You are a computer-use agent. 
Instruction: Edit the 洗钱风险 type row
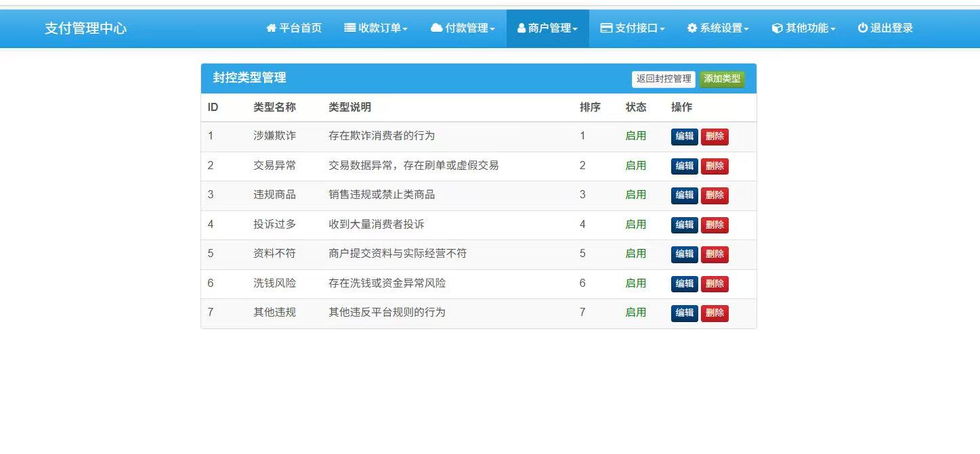click(x=684, y=283)
